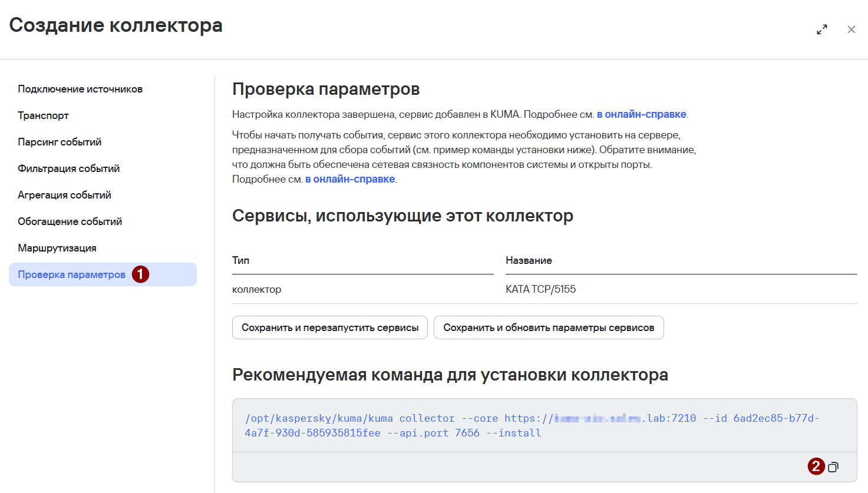This screenshot has width=868, height=493.
Task: Click Проверка параметров in the sidebar
Action: pos(71,274)
